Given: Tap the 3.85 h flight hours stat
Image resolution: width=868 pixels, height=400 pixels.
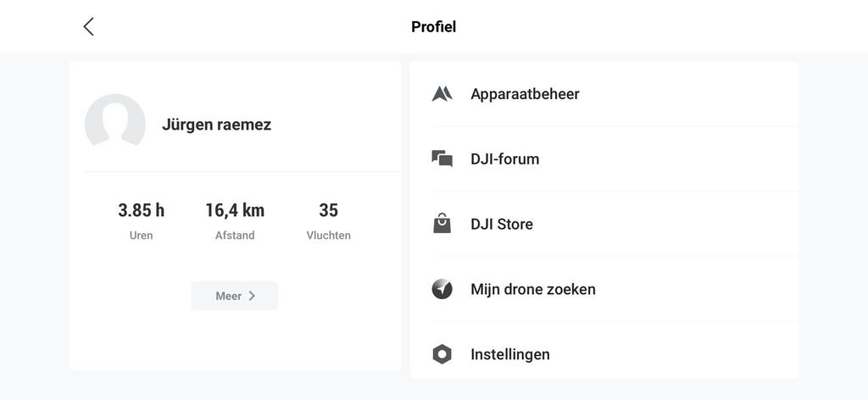Looking at the screenshot, I should 142,210.
